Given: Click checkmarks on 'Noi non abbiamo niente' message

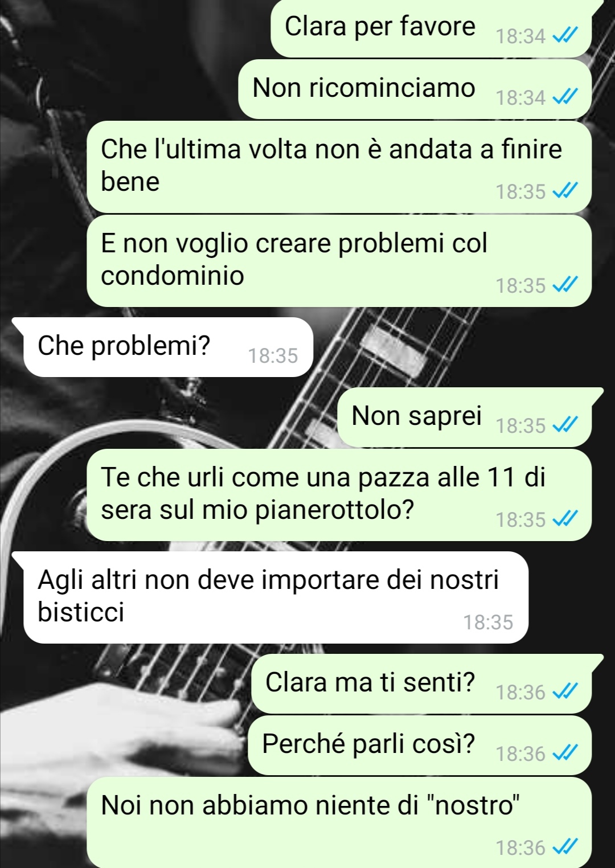Looking at the screenshot, I should coord(565,847).
